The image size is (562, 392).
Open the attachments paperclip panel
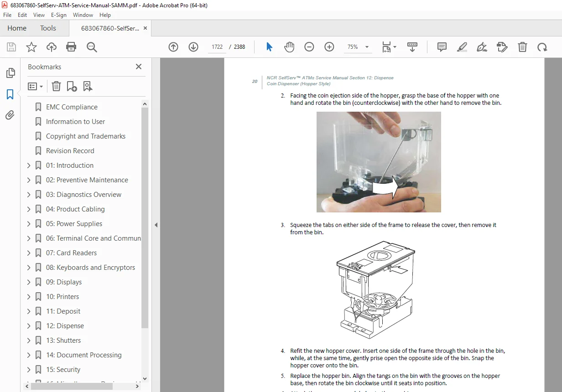click(x=10, y=115)
